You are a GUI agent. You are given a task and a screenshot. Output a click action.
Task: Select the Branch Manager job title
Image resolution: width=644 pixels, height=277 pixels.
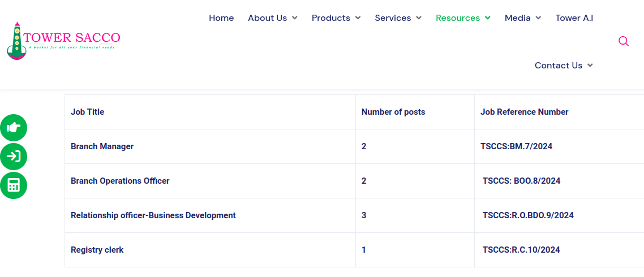coord(102,146)
